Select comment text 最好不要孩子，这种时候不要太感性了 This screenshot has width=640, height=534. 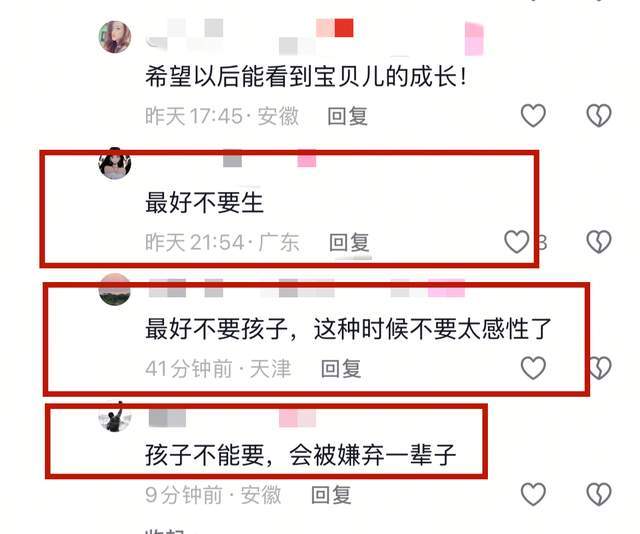[348, 329]
